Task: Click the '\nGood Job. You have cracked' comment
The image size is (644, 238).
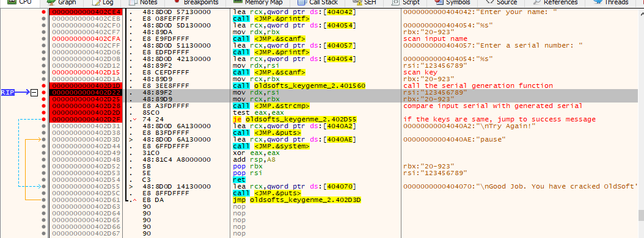Action: (520, 187)
